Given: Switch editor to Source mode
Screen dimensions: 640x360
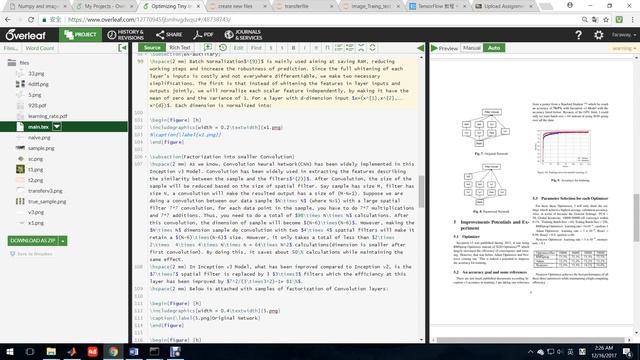Looking at the screenshot, I should pyautogui.click(x=152, y=48).
